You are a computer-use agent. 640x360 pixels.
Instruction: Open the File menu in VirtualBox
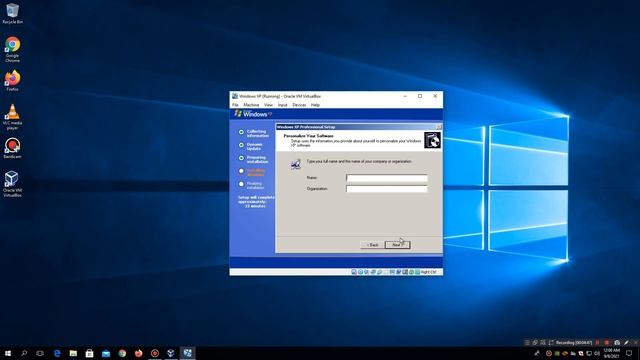(235, 105)
